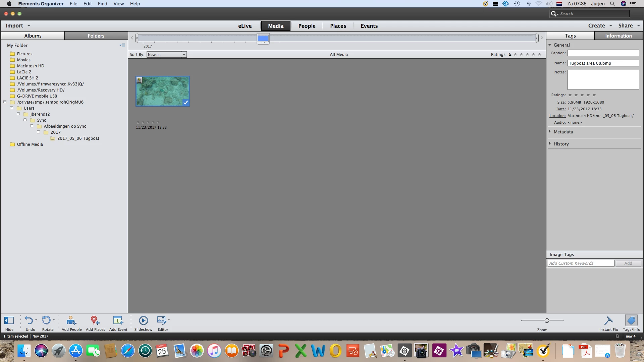This screenshot has height=362, width=644.
Task: Open the Sort By Newest dropdown
Action: coord(166,55)
